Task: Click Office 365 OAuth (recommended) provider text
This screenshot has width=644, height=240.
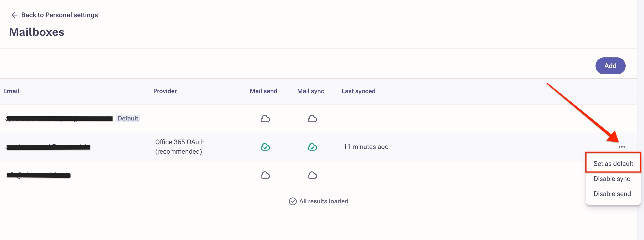Action: click(180, 147)
